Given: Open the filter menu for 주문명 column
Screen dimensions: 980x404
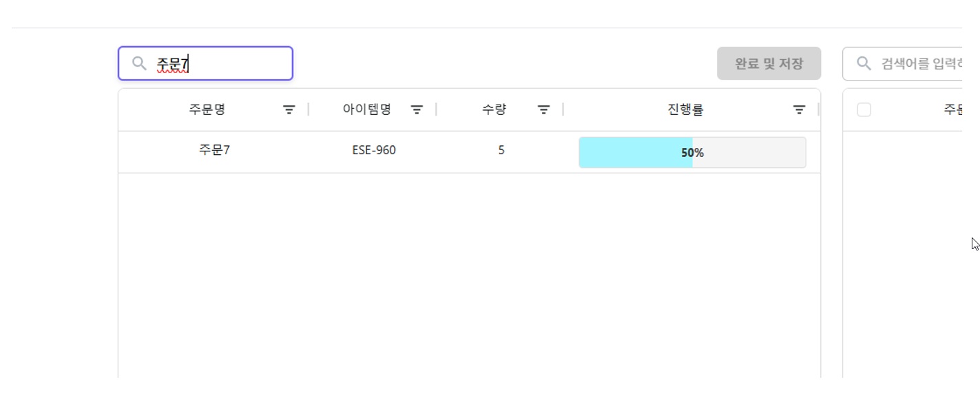Looking at the screenshot, I should point(289,109).
